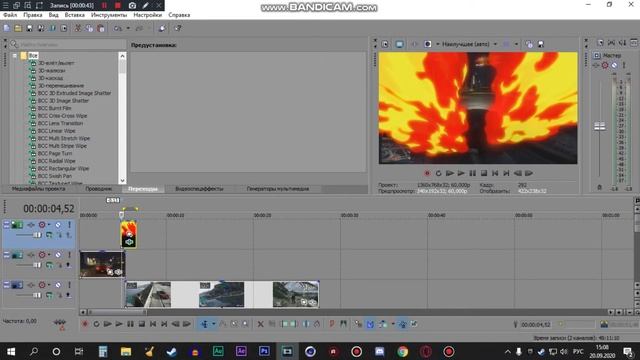Click the Open project folder icon
The height and width of the screenshot is (360, 640).
[18, 28]
